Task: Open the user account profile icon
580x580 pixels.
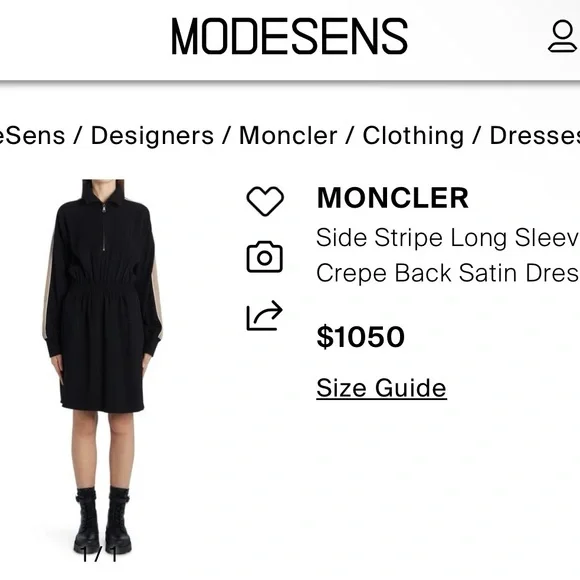Action: pos(562,36)
